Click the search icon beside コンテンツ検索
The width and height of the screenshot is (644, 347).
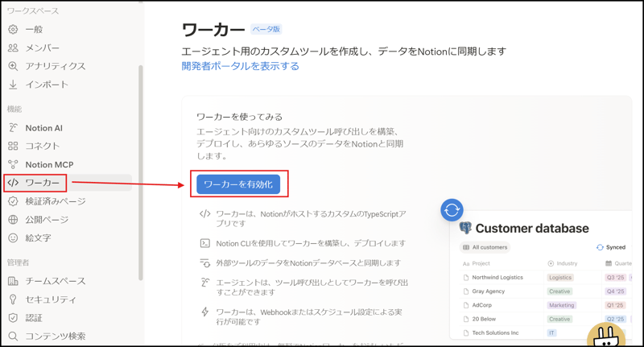(13, 336)
